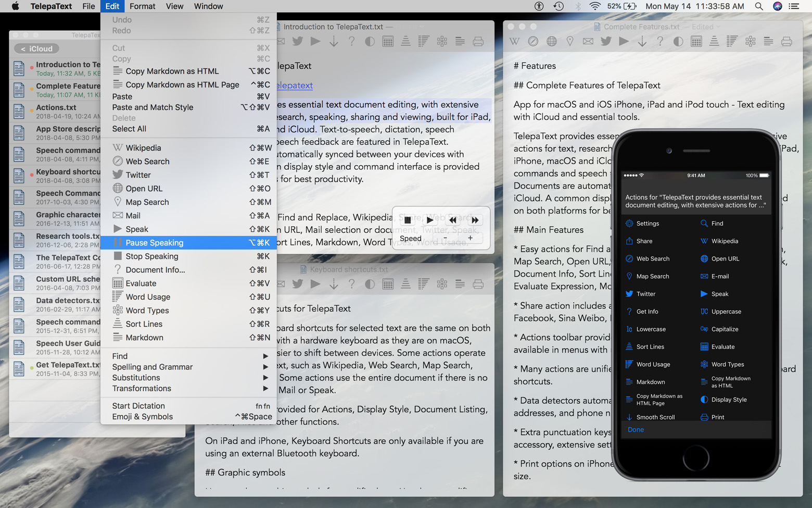Click play button in speech control panel

pyautogui.click(x=430, y=220)
